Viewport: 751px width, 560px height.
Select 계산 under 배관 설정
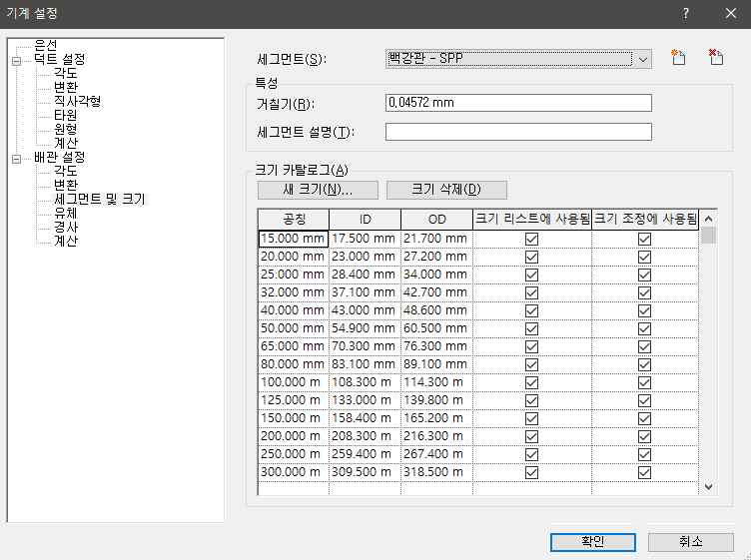[x=66, y=241]
